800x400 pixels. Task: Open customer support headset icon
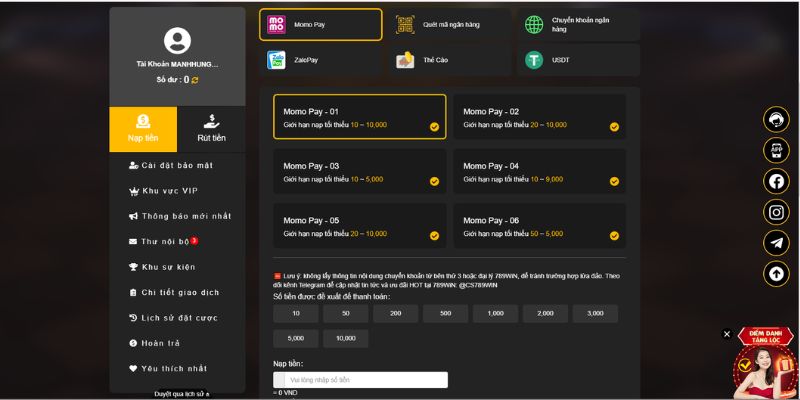pyautogui.click(x=776, y=119)
